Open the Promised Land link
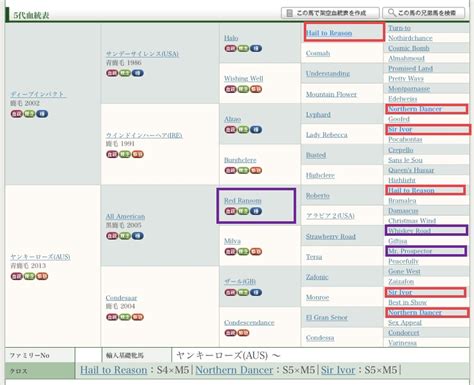 click(411, 69)
